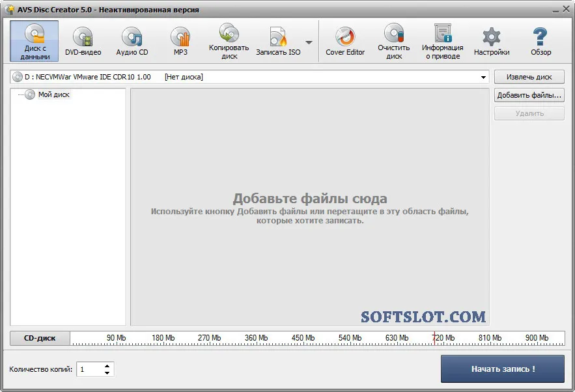Click Добавить файлы... button
575x392 pixels.
pos(529,95)
